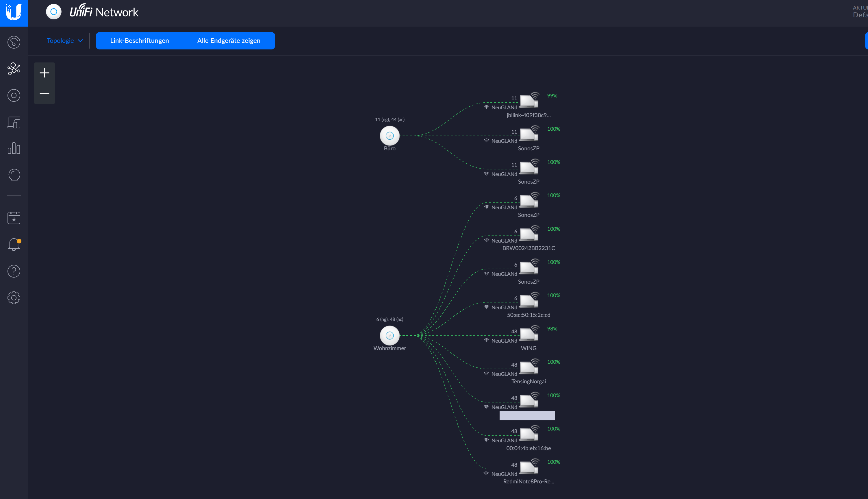Click the TensingNorgai client device
This screenshot has height=499, width=868.
tap(528, 368)
